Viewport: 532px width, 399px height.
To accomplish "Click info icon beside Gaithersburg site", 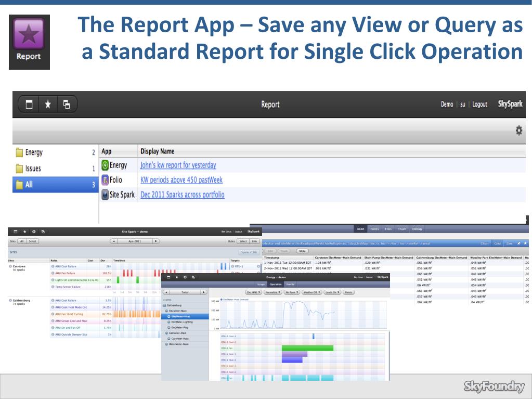I will tap(10, 300).
